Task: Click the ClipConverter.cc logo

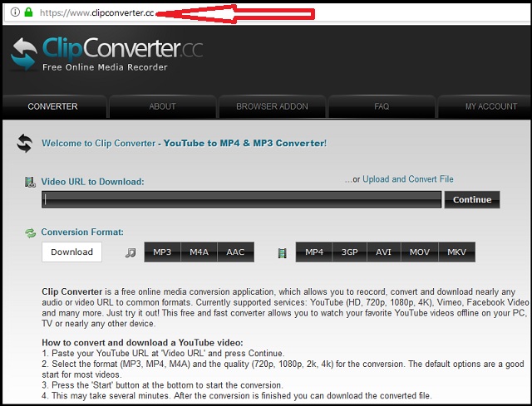Action: point(106,54)
